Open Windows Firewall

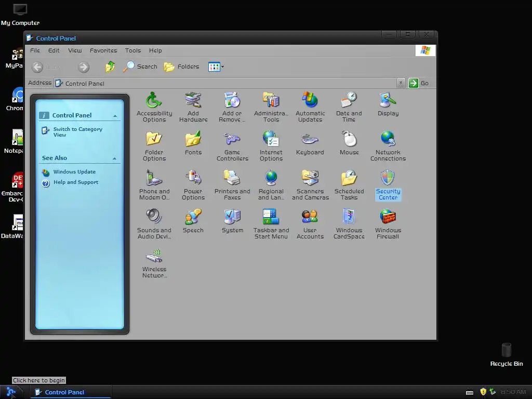pos(388,223)
